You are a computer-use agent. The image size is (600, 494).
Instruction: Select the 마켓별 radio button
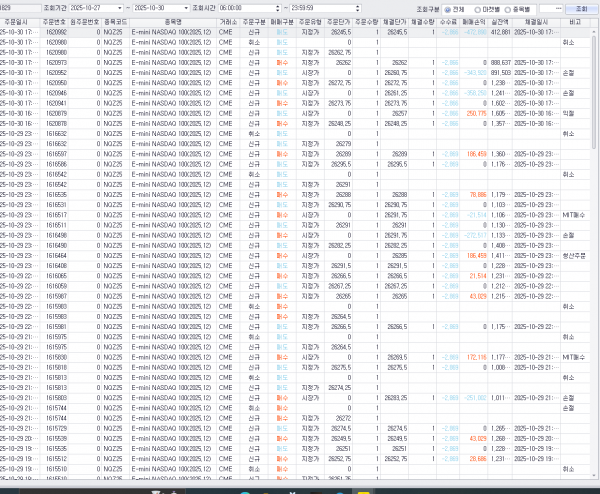(x=477, y=9)
